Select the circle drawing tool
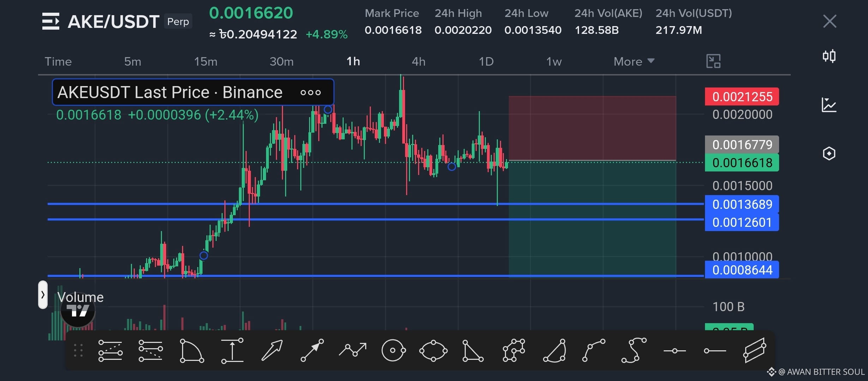 coord(393,351)
